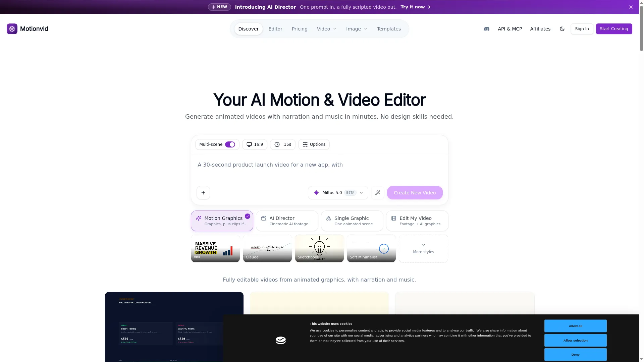Dismiss the AI Director announcement banner

pos(631,7)
